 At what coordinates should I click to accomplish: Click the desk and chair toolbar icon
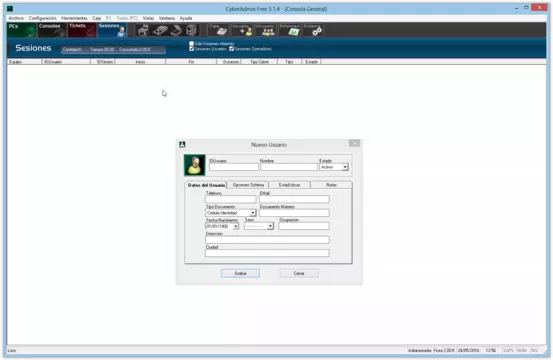coord(143,31)
